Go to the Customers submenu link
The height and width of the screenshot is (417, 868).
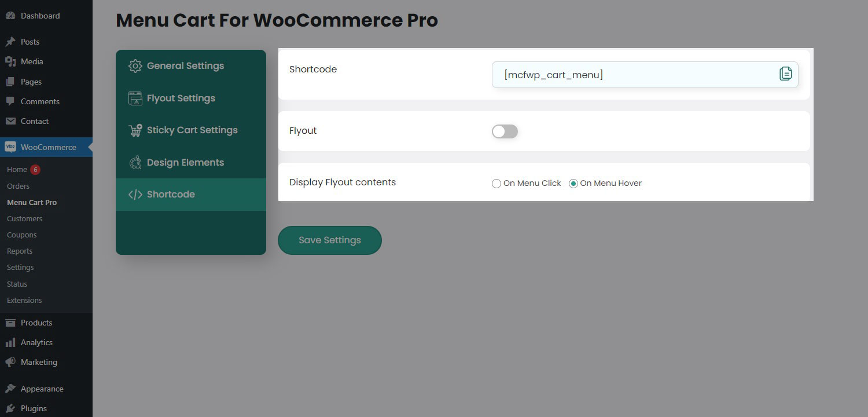(x=24, y=218)
